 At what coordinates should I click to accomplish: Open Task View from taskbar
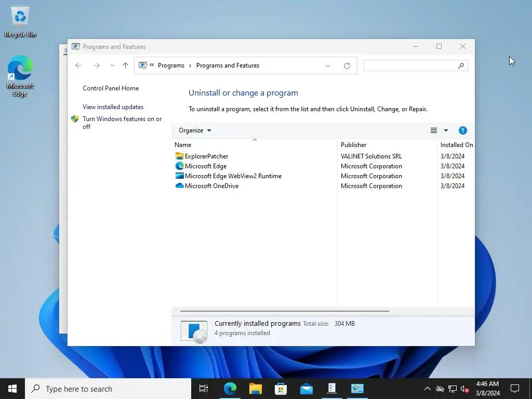tap(204, 389)
